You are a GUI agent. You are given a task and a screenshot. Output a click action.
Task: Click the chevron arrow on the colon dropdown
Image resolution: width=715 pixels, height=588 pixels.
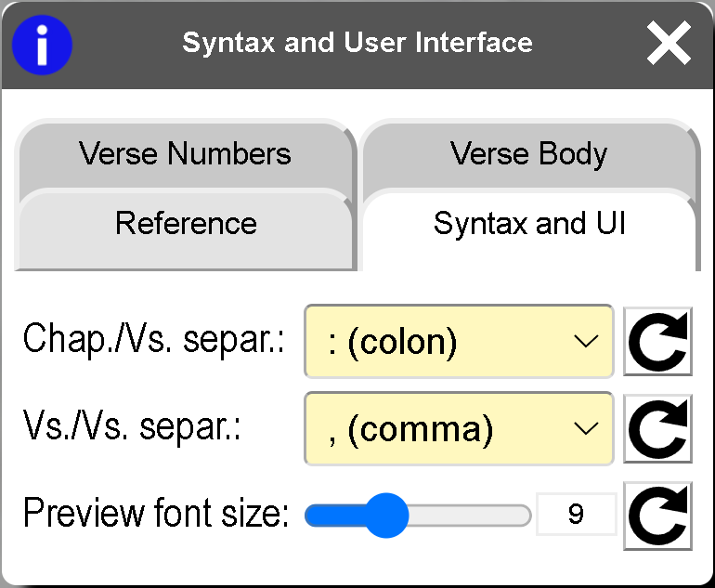click(x=586, y=342)
